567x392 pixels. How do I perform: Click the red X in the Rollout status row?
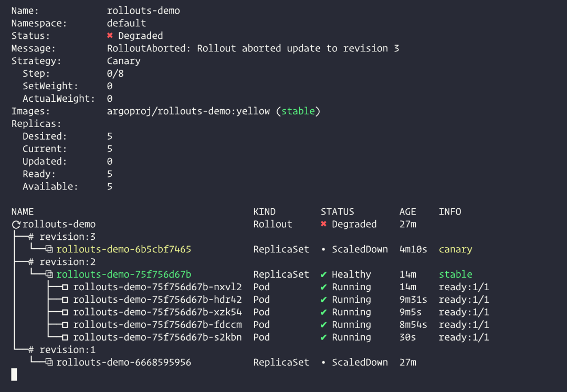(323, 224)
